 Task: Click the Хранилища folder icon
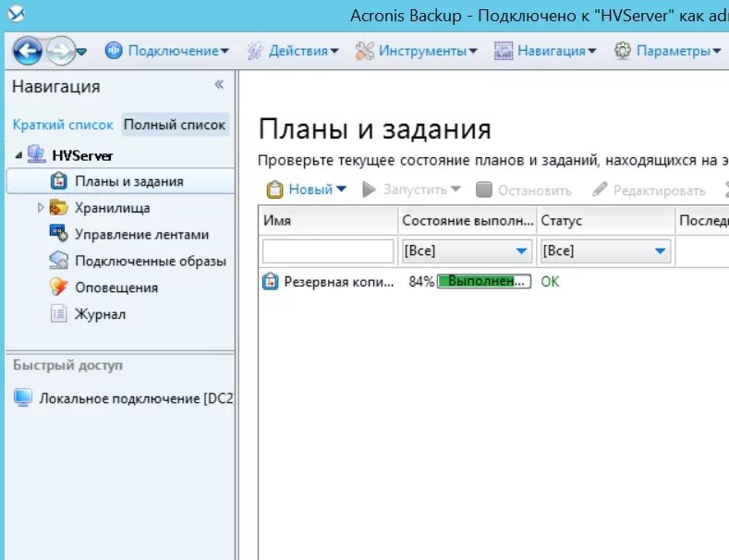[58, 207]
